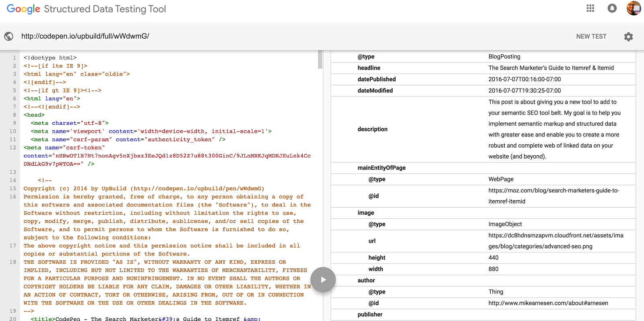Click the code editor scrollbar thumb
644x321 pixels.
pos(320,59)
